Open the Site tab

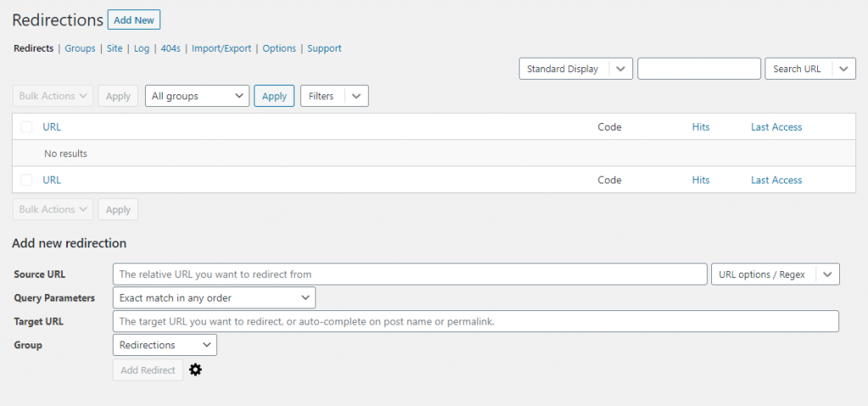pos(114,48)
